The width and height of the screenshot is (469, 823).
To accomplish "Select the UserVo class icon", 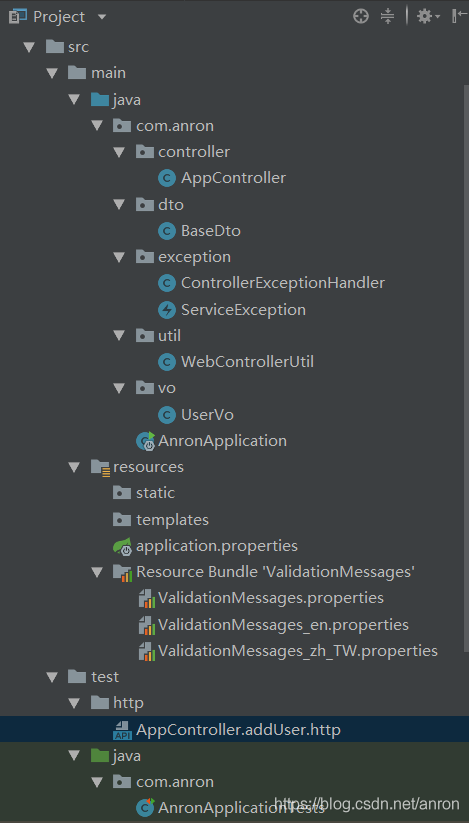I will (167, 415).
